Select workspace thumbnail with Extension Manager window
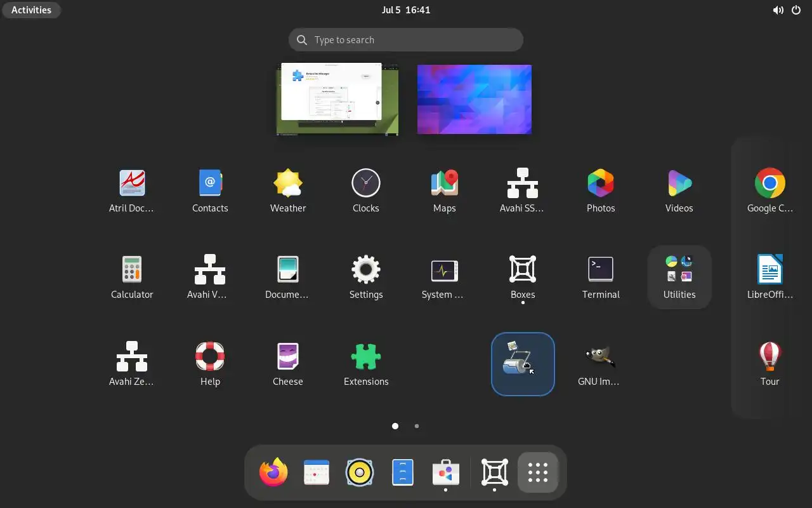 tap(337, 99)
